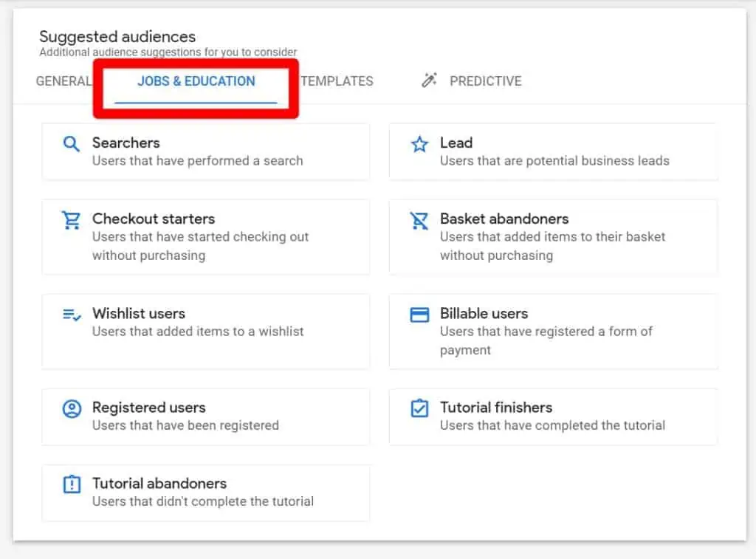Click the star icon next to Lead
This screenshot has width=756, height=559.
click(x=419, y=144)
